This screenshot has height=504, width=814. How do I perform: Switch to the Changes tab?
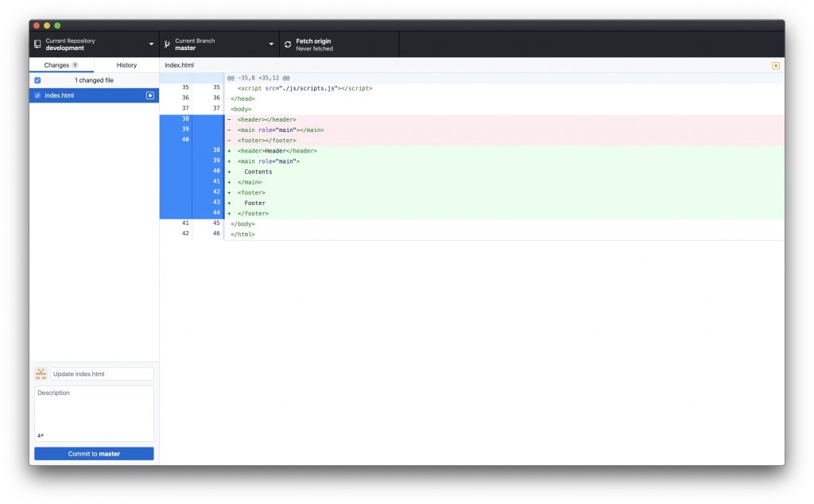tap(61, 65)
